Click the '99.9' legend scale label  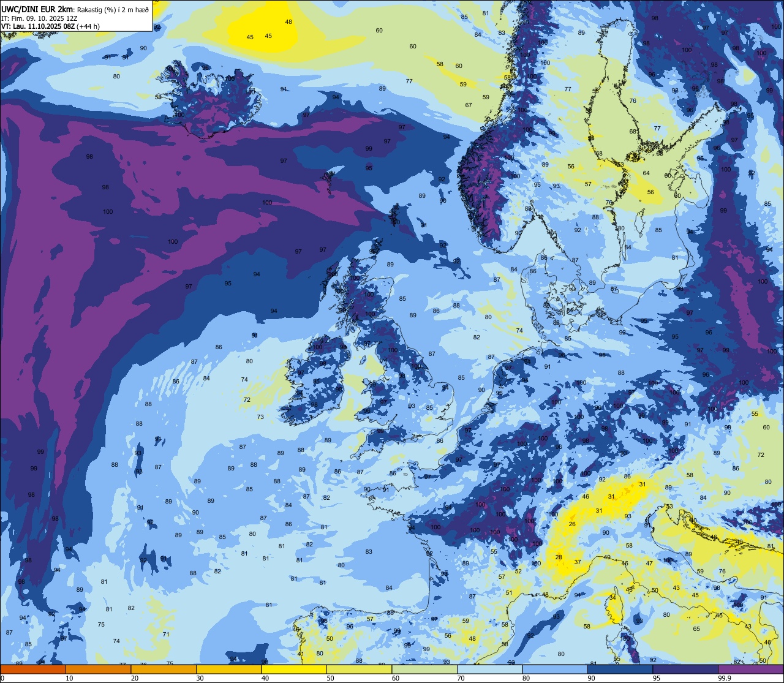[x=725, y=678]
